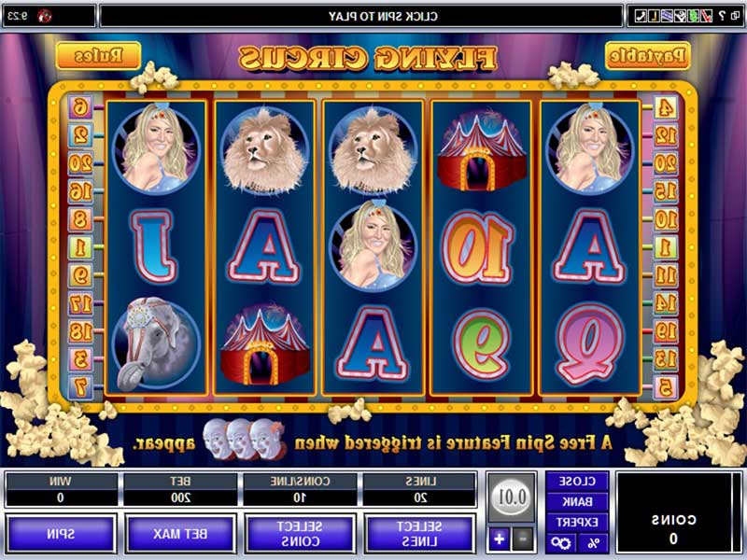Click the green icon in the top bar
Screen dimensions: 747x560
(x=694, y=16)
